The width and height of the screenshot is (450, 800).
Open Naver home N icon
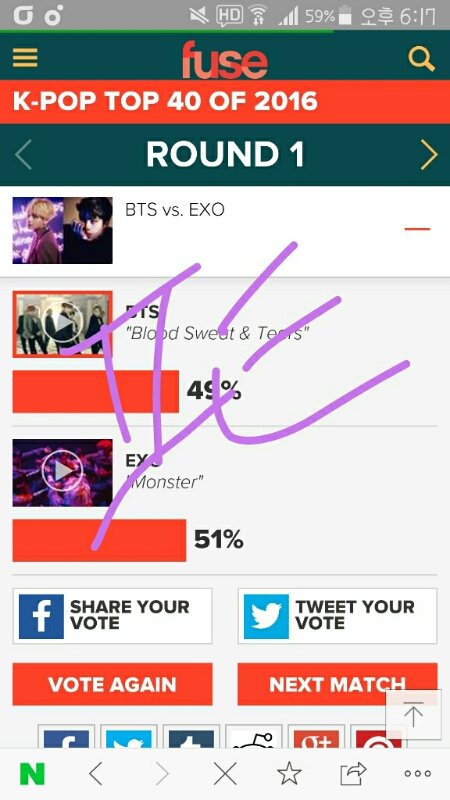[32, 774]
